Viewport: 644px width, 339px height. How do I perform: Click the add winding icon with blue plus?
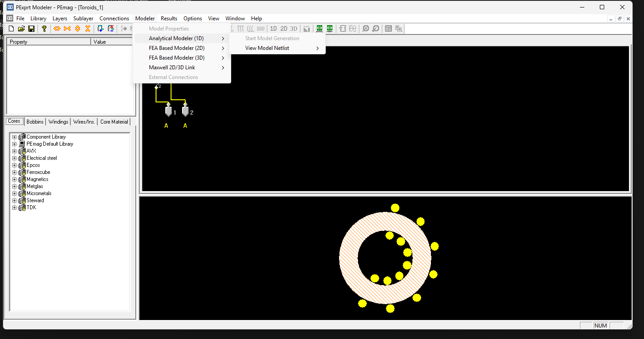[x=101, y=29]
